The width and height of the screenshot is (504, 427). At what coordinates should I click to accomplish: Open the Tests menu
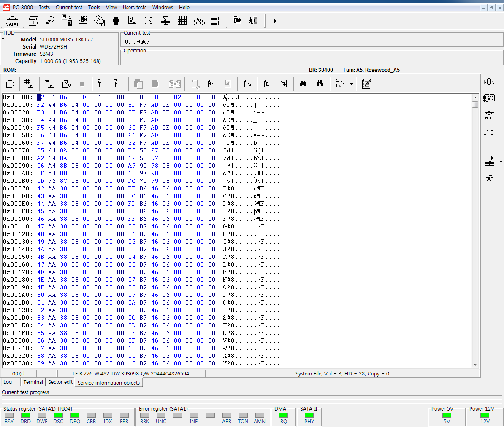tap(44, 8)
